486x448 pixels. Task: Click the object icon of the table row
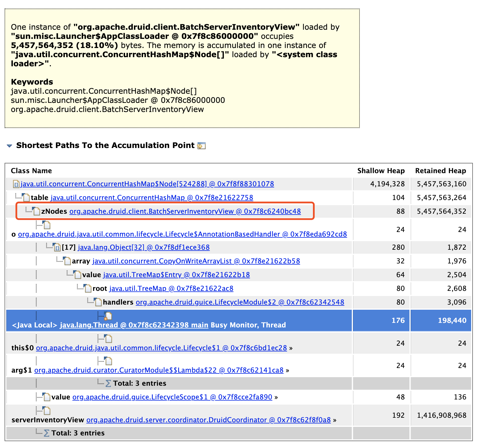(27, 197)
